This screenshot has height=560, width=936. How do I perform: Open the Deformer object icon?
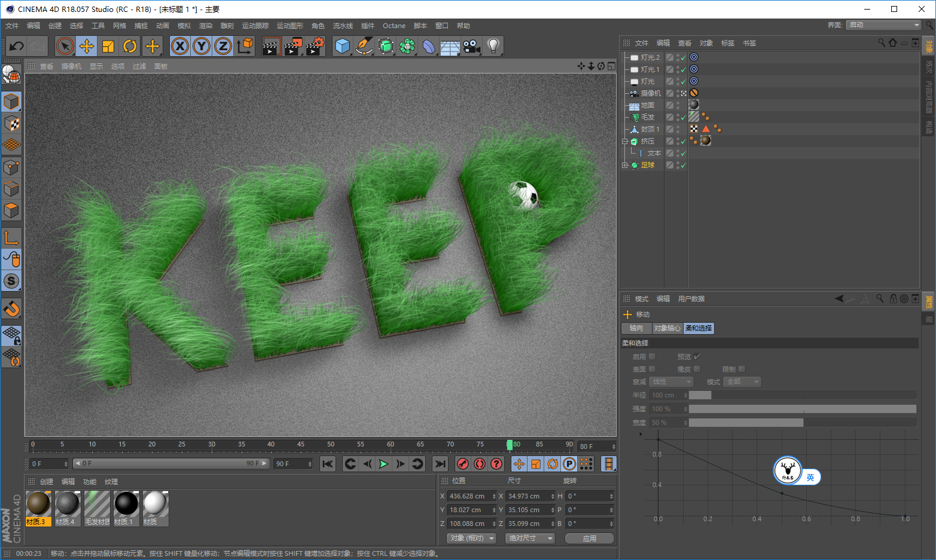click(429, 46)
